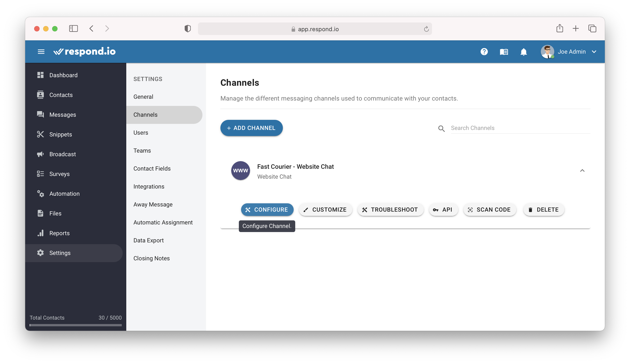Viewport: 630px width, 364px height.
Task: Select Integrations under Settings menu
Action: [148, 186]
